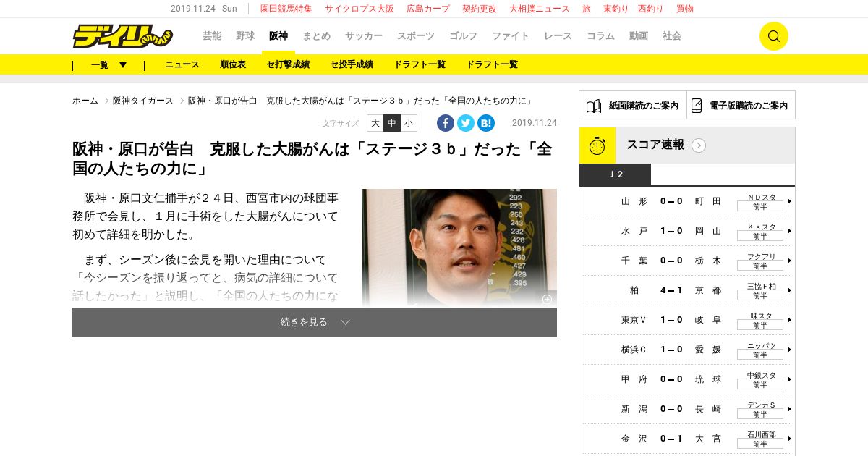Bookmark the article with the Hatena B! icon
Viewport: 868px width, 456px height.
click(486, 123)
